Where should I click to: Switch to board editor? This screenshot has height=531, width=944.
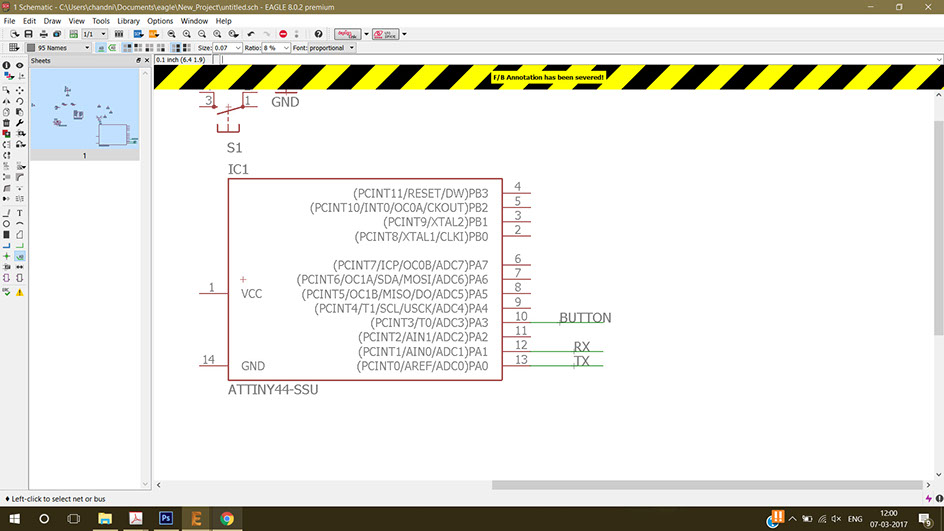[73, 34]
